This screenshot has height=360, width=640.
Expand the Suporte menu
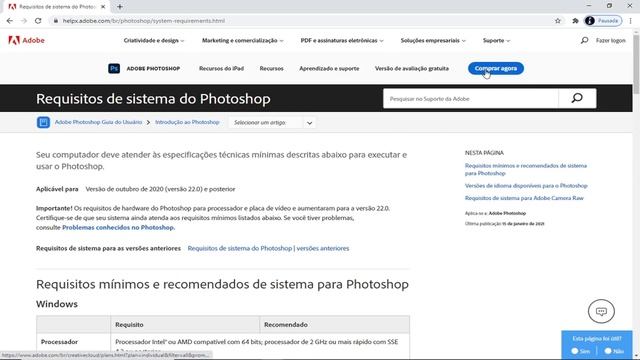pos(496,40)
